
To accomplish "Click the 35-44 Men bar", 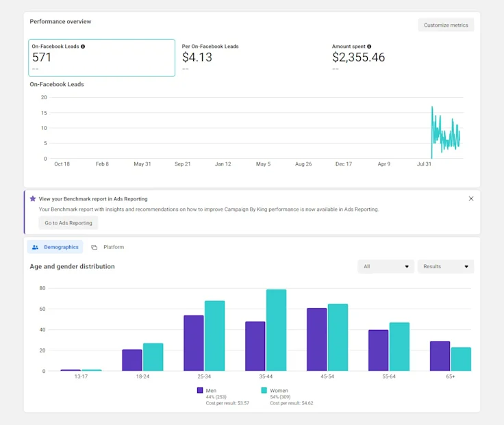I will pos(255,346).
